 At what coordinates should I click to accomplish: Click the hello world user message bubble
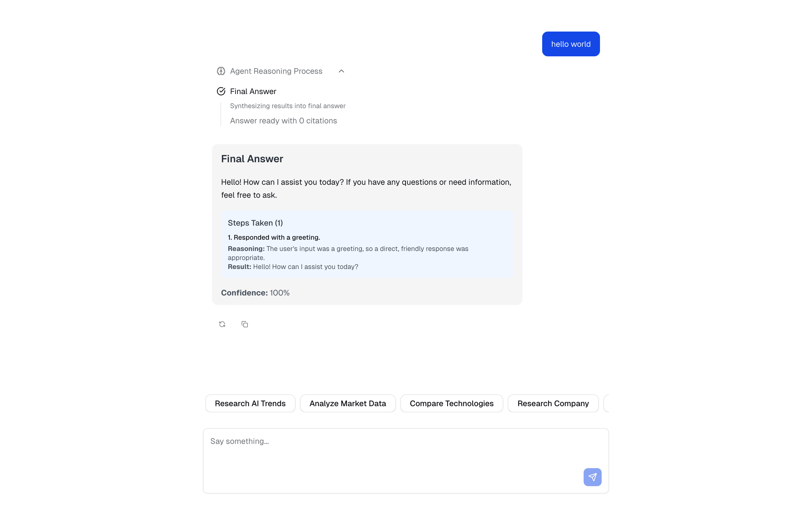570,44
